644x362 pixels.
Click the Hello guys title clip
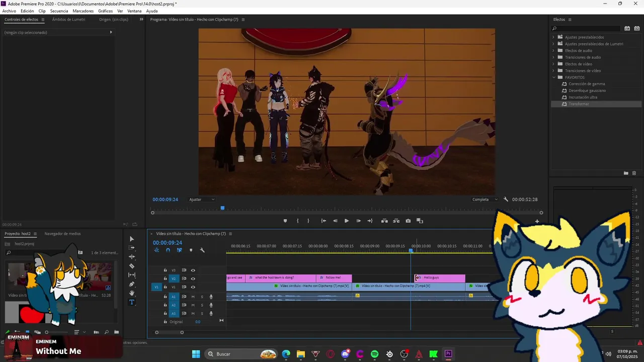pos(440,278)
